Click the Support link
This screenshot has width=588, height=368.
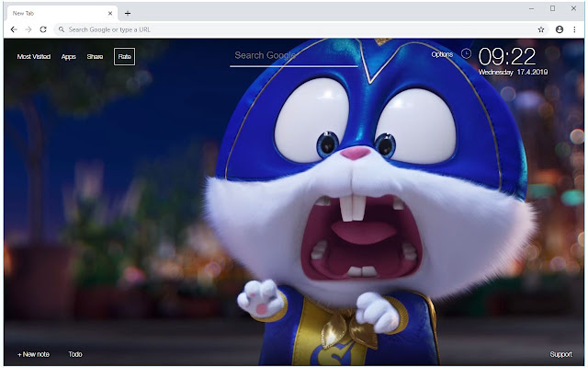tap(560, 354)
